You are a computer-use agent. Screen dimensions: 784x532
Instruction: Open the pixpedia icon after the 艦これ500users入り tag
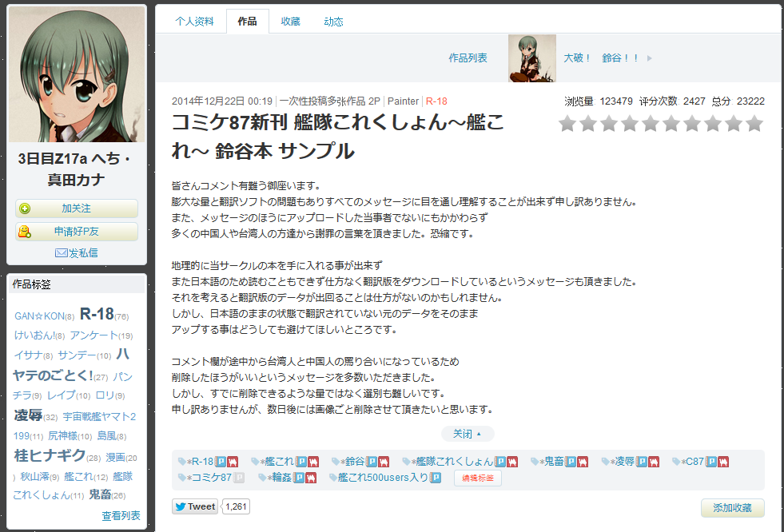pos(436,478)
